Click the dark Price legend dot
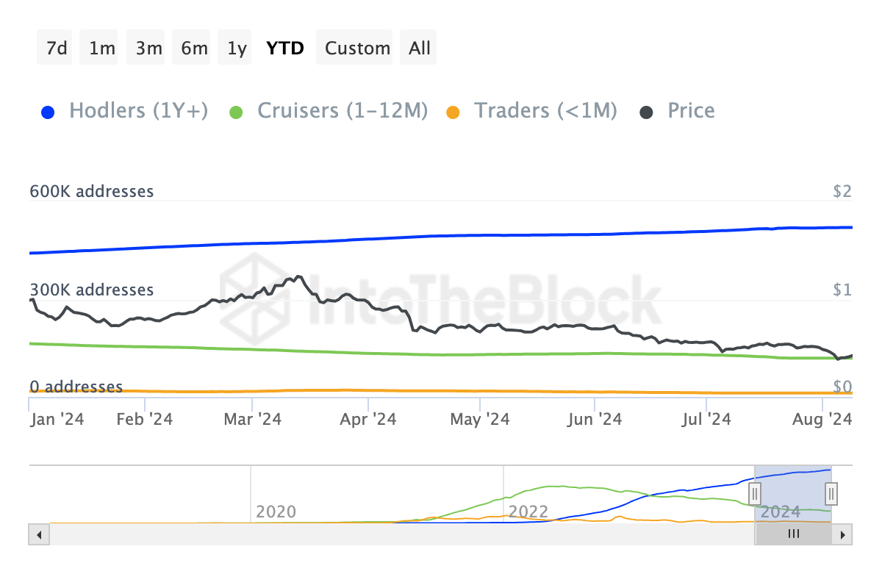This screenshot has width=882, height=588. tap(647, 112)
